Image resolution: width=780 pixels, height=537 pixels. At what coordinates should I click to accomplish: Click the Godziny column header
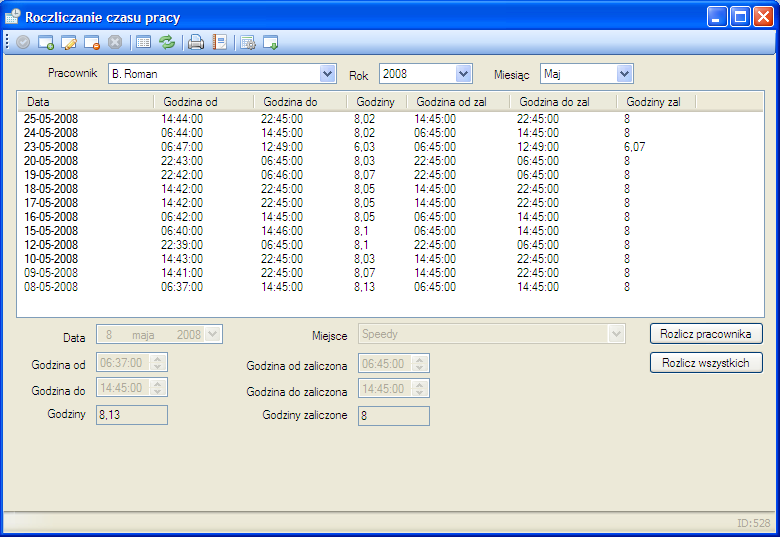[x=377, y=102]
